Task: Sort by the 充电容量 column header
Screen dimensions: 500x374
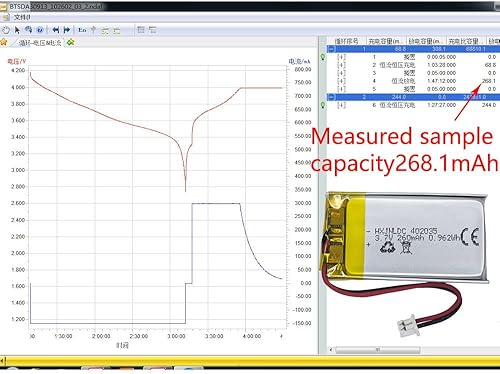Action: pos(386,41)
